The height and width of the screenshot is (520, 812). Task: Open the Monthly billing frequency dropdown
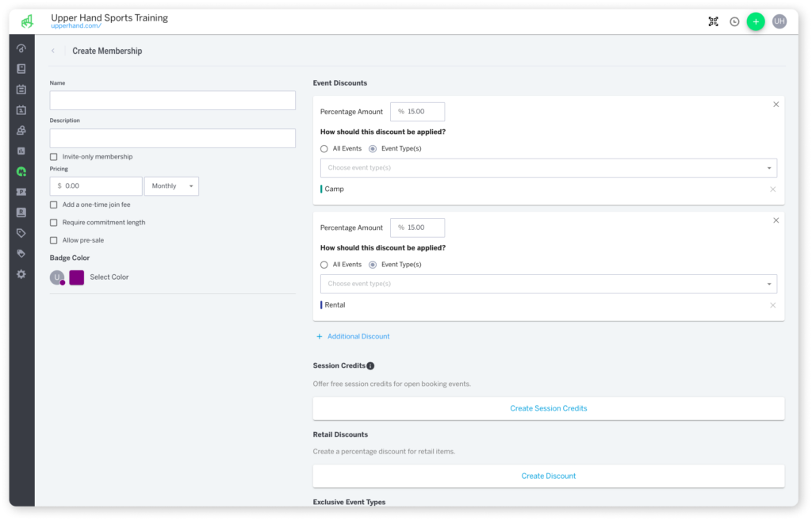coord(171,186)
